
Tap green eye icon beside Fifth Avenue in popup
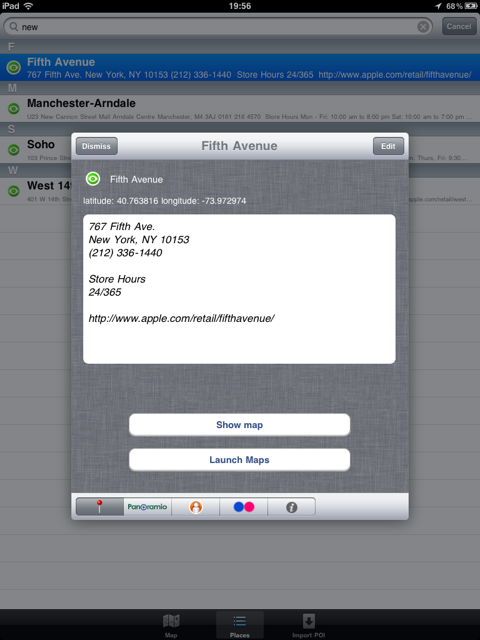(93, 179)
